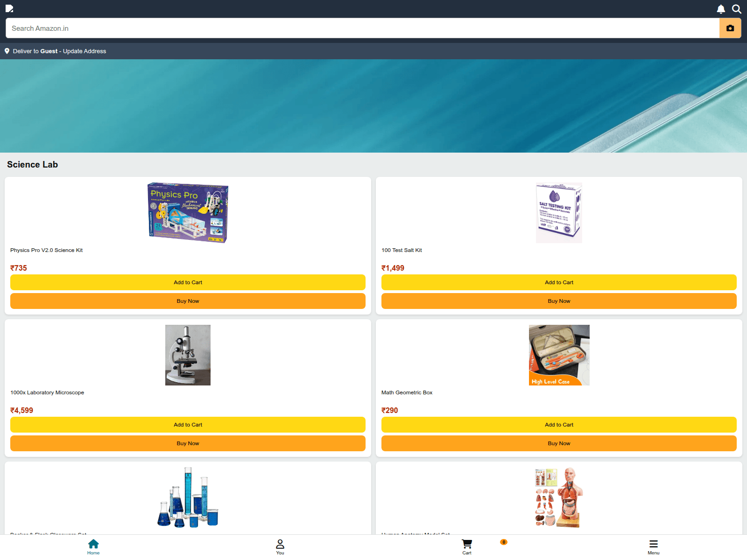The height and width of the screenshot is (560, 747).
Task: Open the microscope product image
Action: [188, 355]
